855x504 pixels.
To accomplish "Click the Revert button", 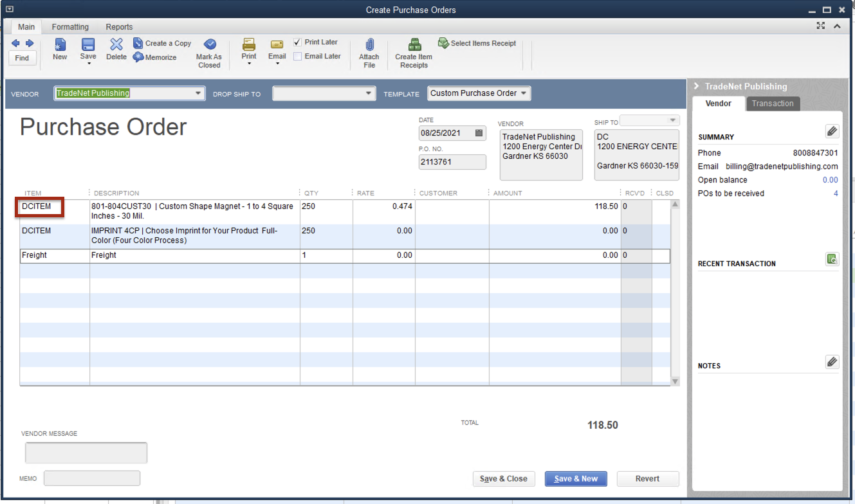I will click(x=648, y=479).
